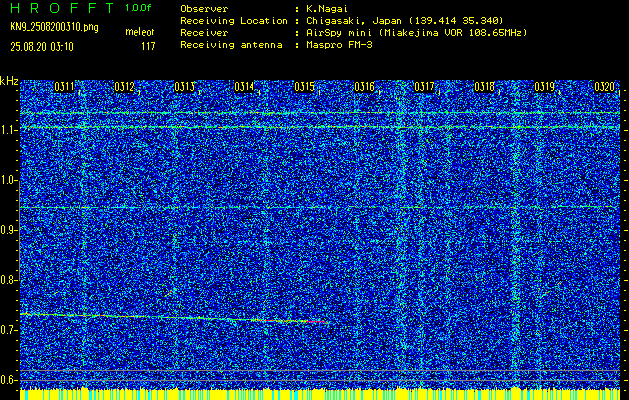Image resolution: width=629 pixels, height=400 pixels.
Task: Click the yellow signal power bar graph
Action: (320, 394)
